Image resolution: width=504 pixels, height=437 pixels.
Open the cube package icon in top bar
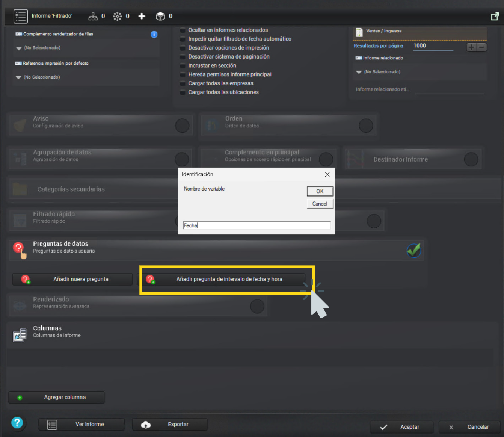pos(160,16)
